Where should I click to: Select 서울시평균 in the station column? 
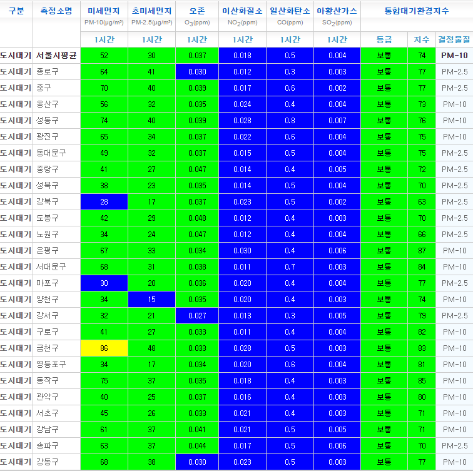click(x=56, y=55)
